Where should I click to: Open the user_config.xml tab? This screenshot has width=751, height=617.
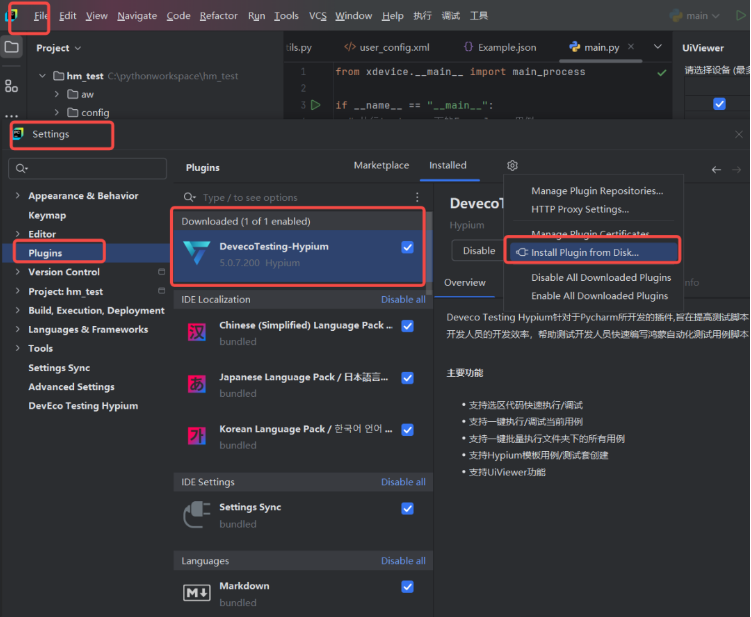[x=387, y=47]
